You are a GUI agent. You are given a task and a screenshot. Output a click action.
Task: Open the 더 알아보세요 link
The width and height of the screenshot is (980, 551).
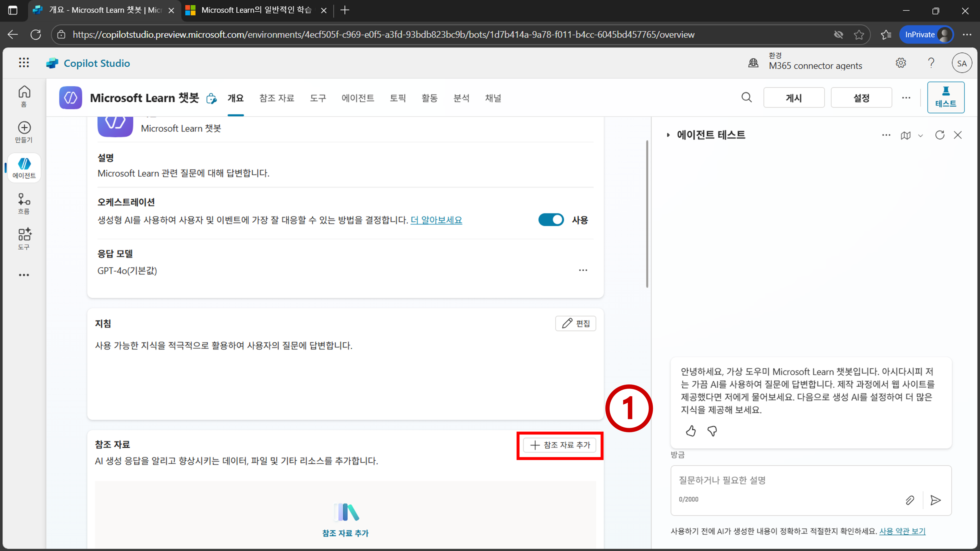point(436,220)
